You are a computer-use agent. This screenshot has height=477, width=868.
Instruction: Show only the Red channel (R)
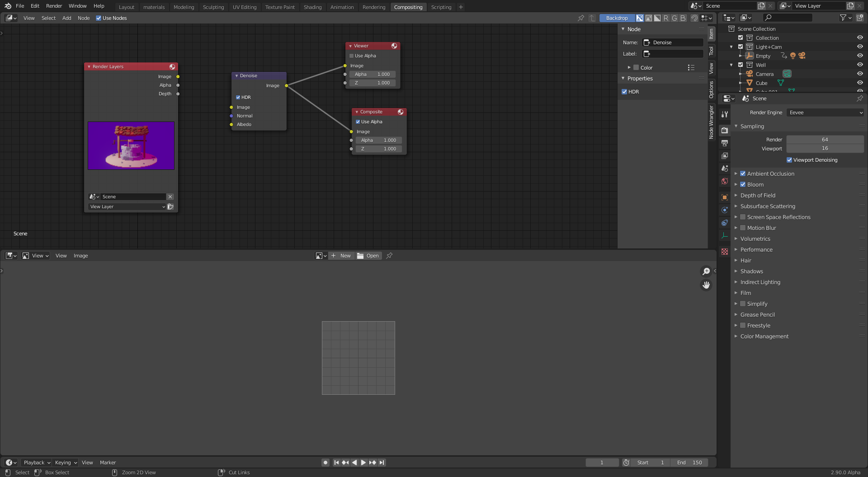[666, 18]
